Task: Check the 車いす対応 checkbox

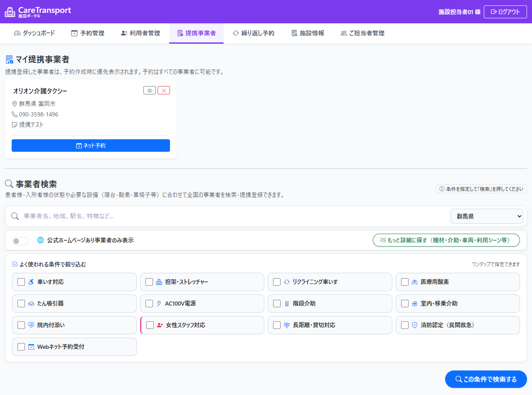Action: [21, 282]
